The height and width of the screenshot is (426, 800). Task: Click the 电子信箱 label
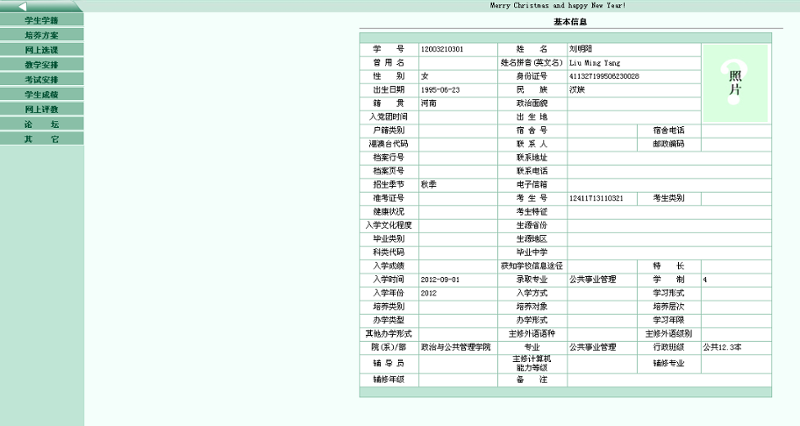click(x=532, y=185)
